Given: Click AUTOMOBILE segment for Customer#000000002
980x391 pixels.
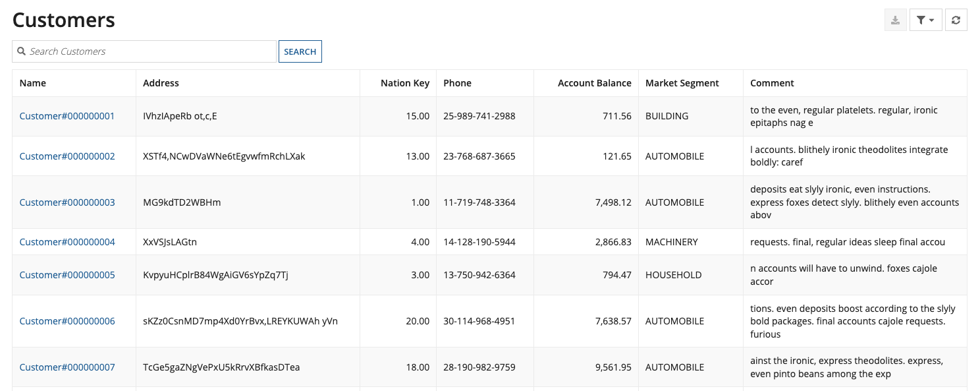Looking at the screenshot, I should tap(675, 156).
